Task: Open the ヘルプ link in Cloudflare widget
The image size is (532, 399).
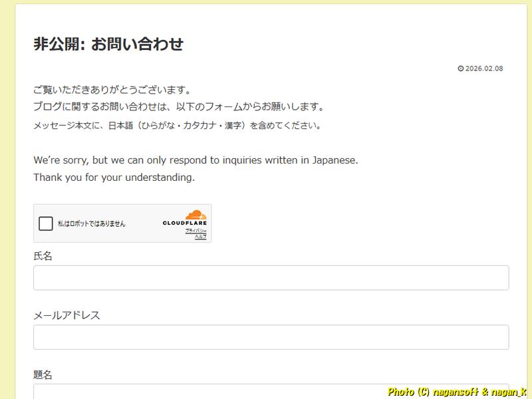Action: [x=200, y=236]
